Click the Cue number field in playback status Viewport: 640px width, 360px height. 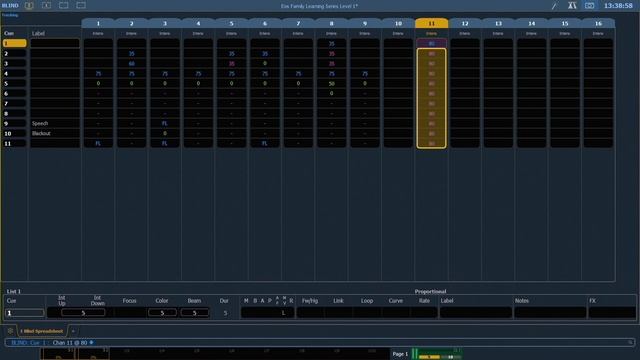pos(24,313)
